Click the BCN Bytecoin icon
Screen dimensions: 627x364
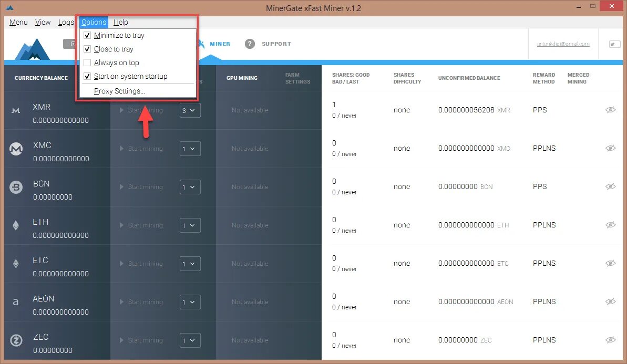tap(16, 187)
